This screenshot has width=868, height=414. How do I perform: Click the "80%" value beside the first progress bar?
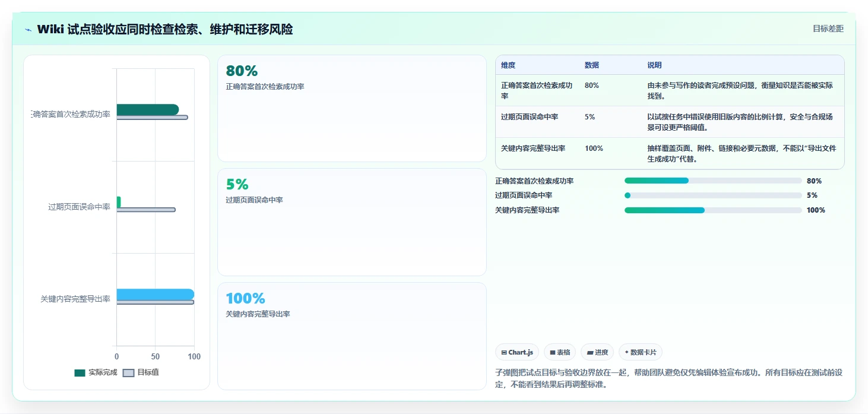point(814,181)
